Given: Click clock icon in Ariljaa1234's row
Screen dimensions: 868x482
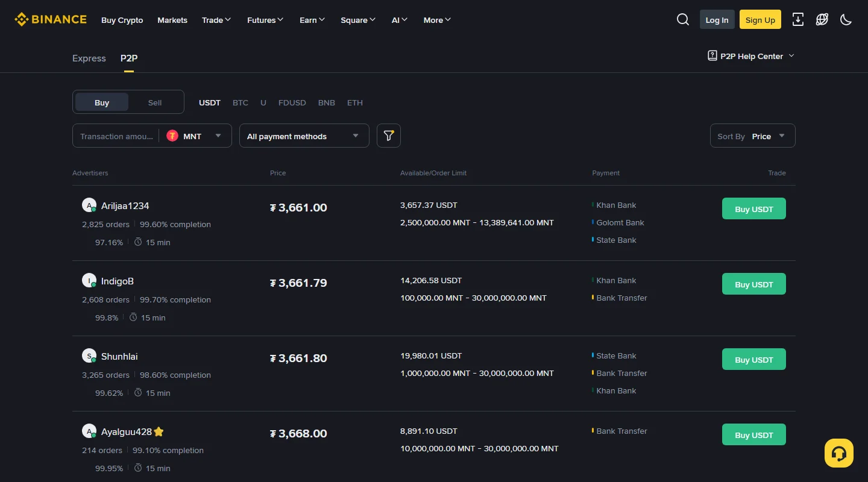Looking at the screenshot, I should 138,242.
